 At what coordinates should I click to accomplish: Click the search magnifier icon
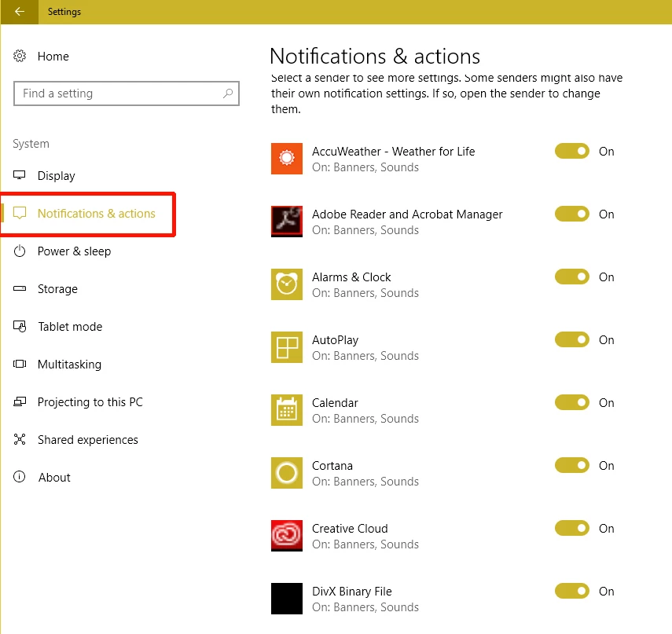click(228, 93)
